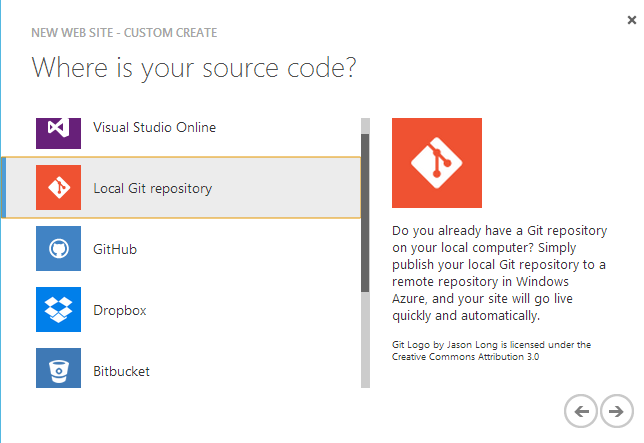
Task: Click the Local Git repository list icon
Action: (x=58, y=188)
